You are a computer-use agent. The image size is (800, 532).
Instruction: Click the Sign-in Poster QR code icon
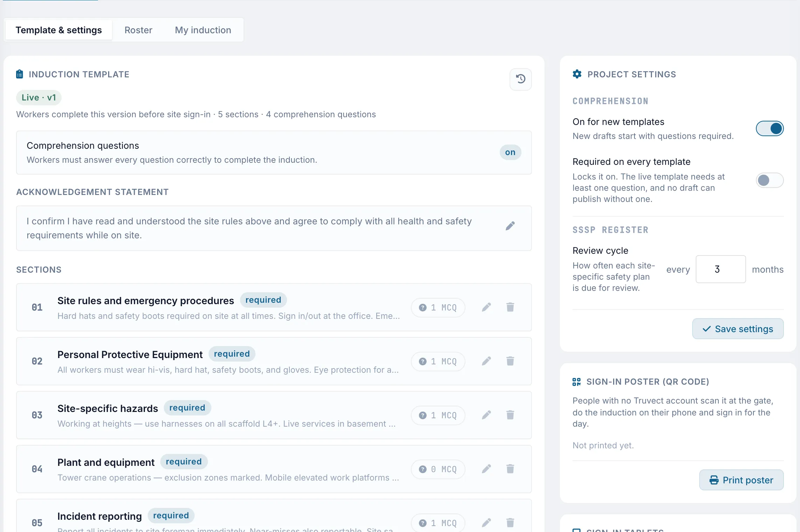pyautogui.click(x=576, y=382)
